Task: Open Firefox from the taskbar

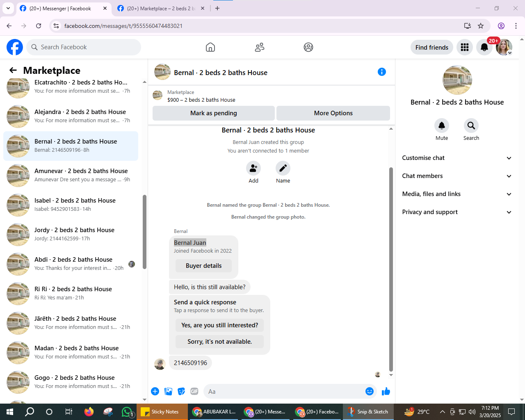Action: click(89, 412)
